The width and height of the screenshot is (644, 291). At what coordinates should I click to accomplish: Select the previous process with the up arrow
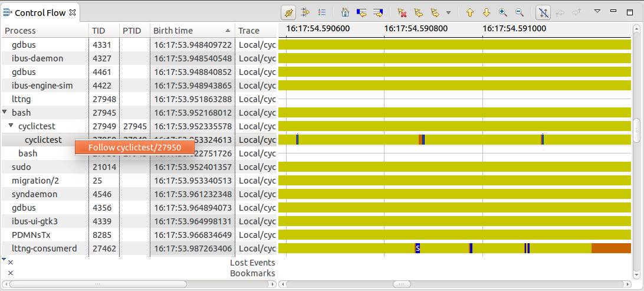(470, 12)
